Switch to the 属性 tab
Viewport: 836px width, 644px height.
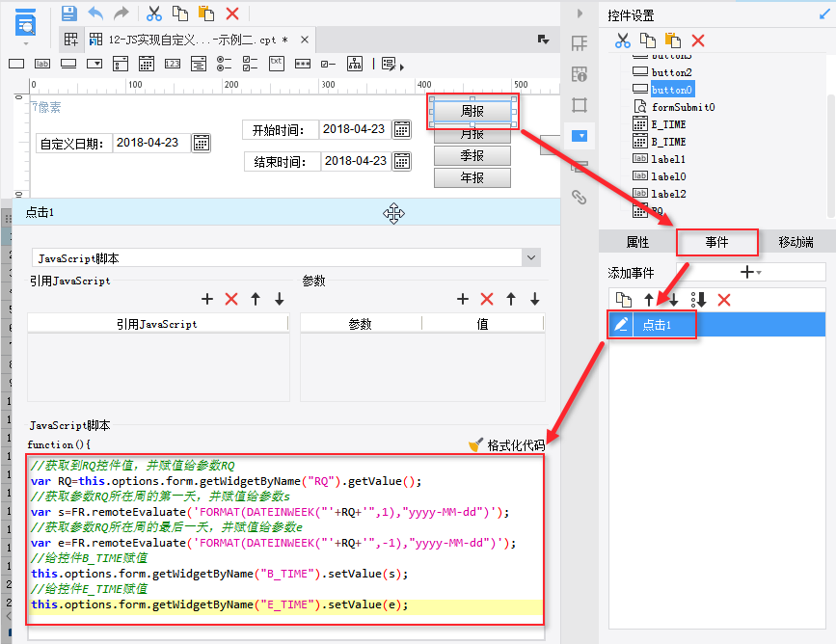click(x=637, y=242)
